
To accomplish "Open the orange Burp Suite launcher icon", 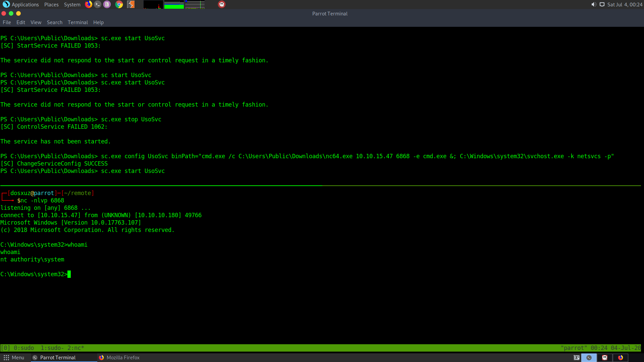I will coord(131,4).
